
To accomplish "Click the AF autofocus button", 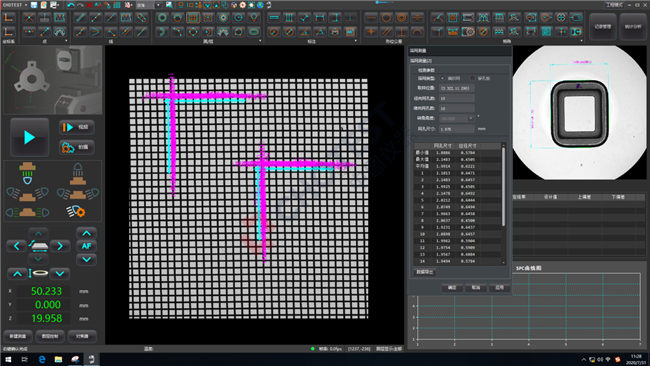I will [86, 246].
